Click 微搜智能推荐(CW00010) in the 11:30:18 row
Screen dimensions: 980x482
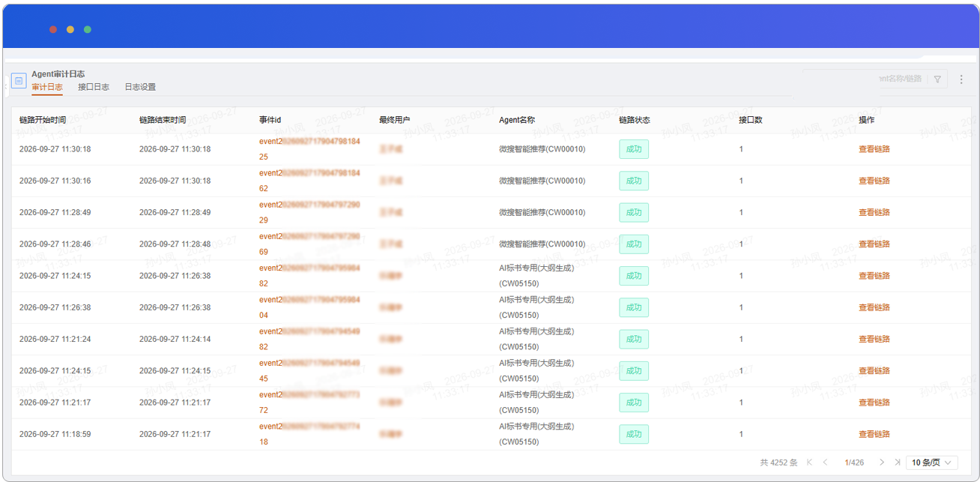click(x=542, y=149)
